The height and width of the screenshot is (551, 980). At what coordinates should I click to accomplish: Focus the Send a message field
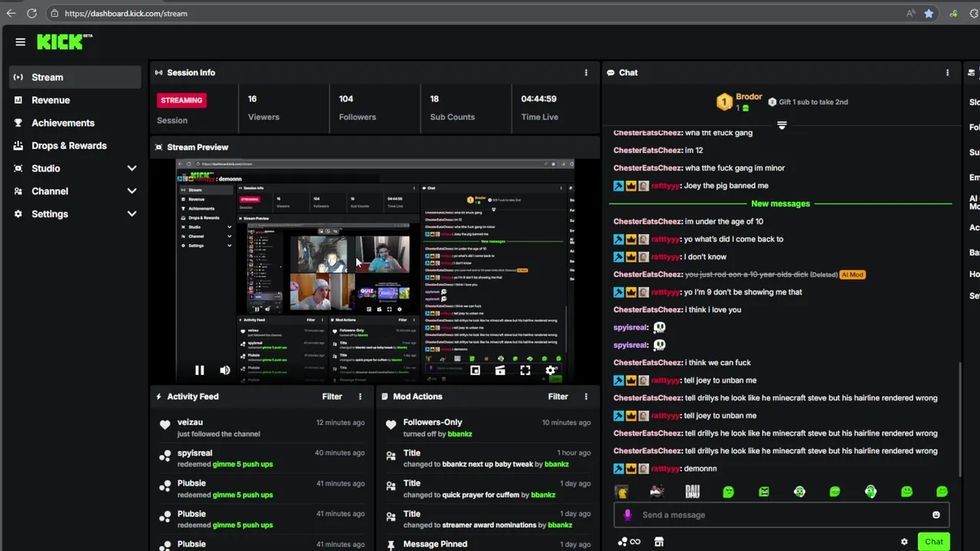click(x=782, y=515)
